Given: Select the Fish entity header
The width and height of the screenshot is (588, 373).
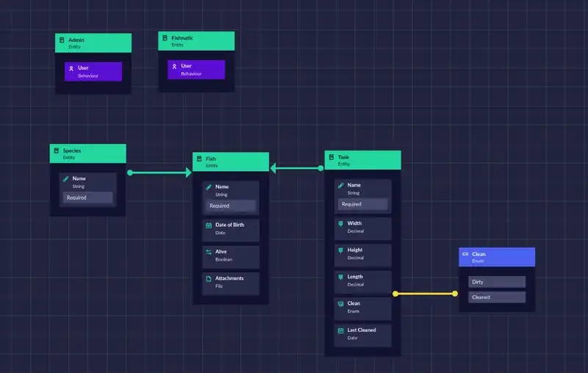Looking at the screenshot, I should 230,162.
